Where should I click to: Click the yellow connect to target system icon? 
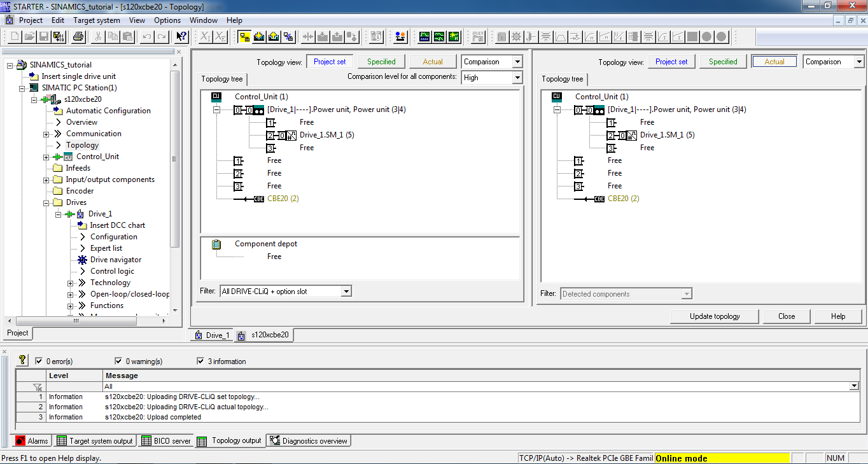(x=245, y=36)
